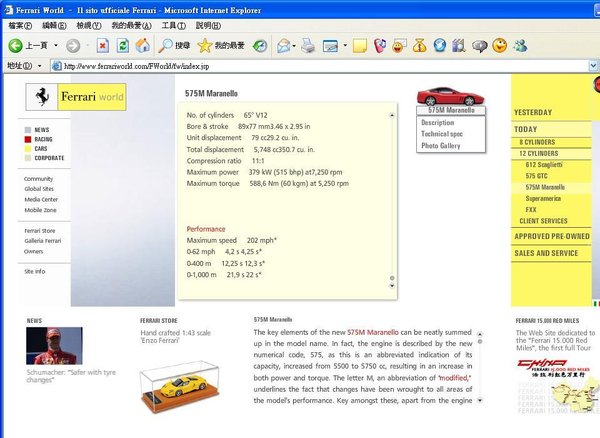
Task: Click the Print icon in the toolbar
Action: coord(309,46)
